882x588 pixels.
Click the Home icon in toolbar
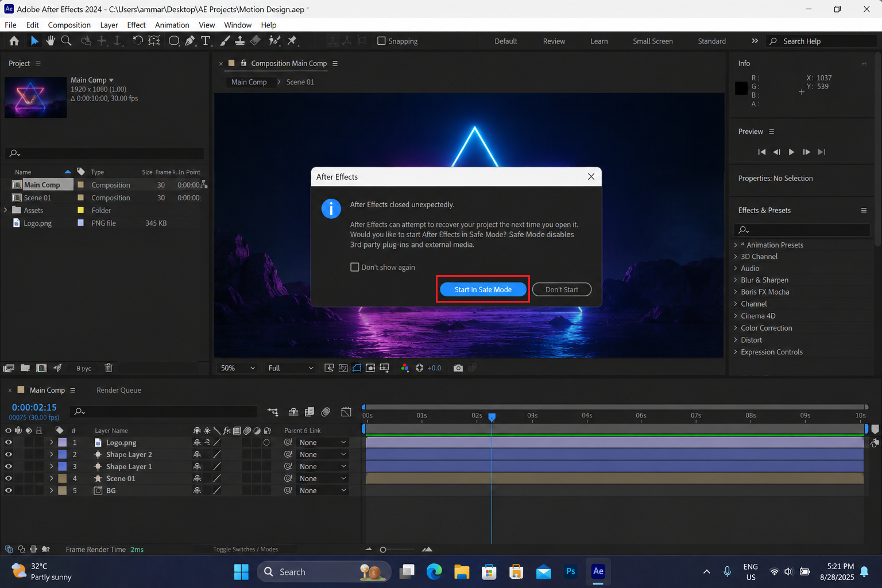14,41
